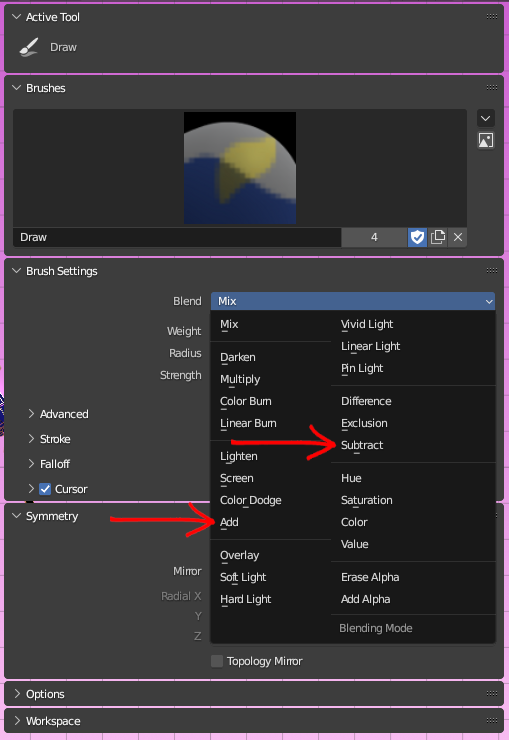This screenshot has height=740, width=509.
Task: Duplicate the Draw brush with copy icon
Action: pyautogui.click(x=437, y=237)
